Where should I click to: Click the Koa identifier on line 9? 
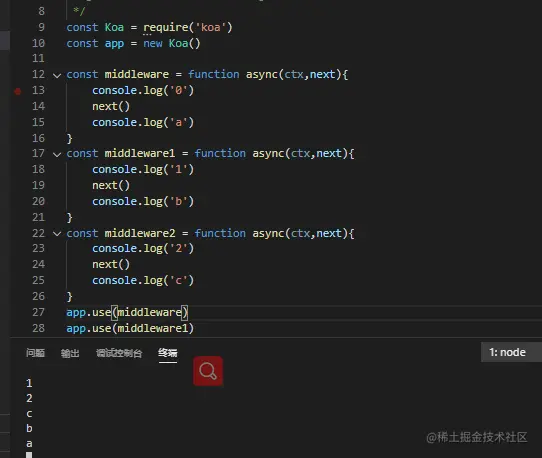[114, 27]
